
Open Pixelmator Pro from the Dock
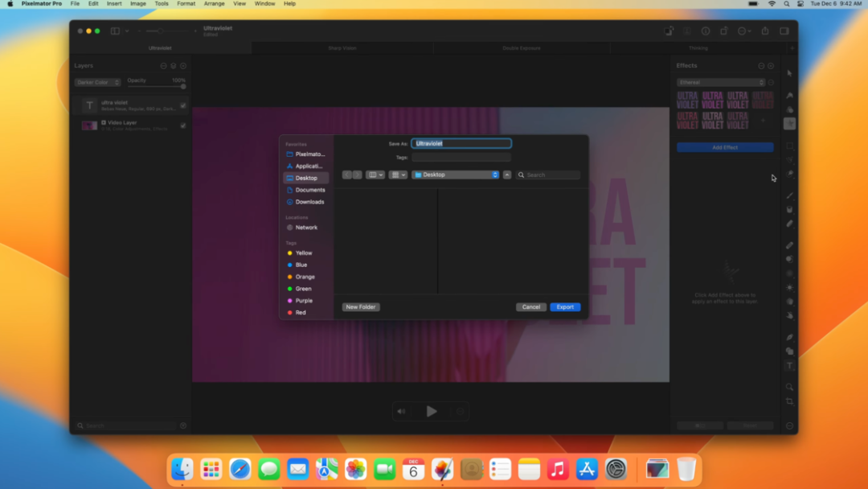tap(442, 470)
